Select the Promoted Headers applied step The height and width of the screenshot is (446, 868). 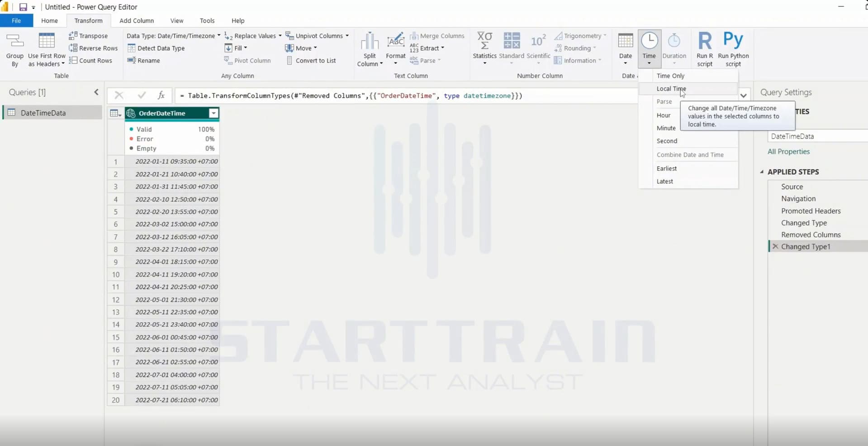pyautogui.click(x=811, y=211)
